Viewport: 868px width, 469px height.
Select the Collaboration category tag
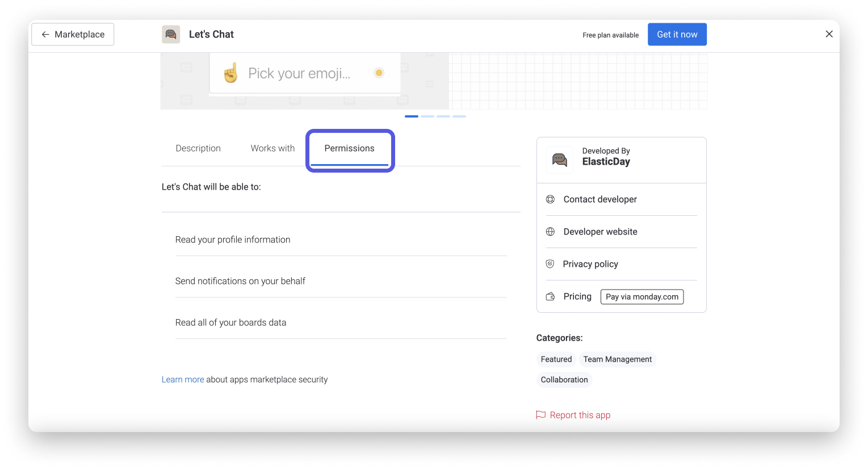(564, 380)
